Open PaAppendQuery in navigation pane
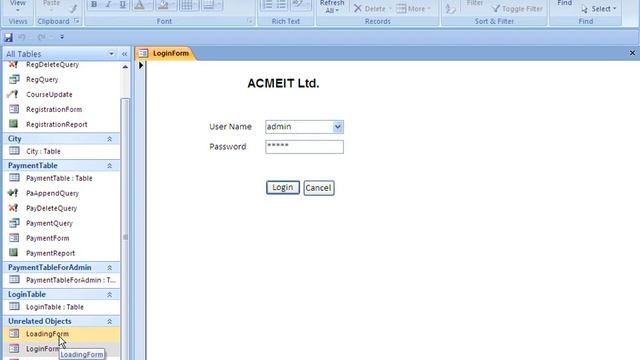 pos(52,193)
